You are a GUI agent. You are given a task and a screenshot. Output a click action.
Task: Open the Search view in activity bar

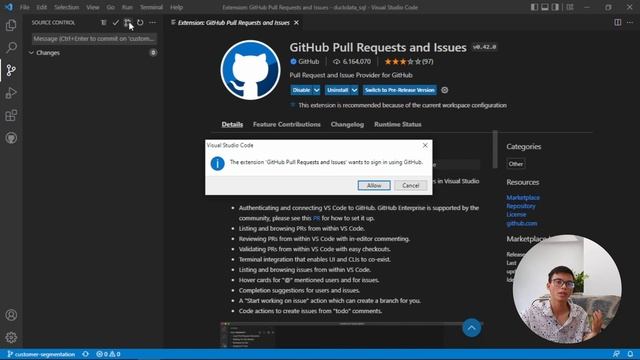11,47
